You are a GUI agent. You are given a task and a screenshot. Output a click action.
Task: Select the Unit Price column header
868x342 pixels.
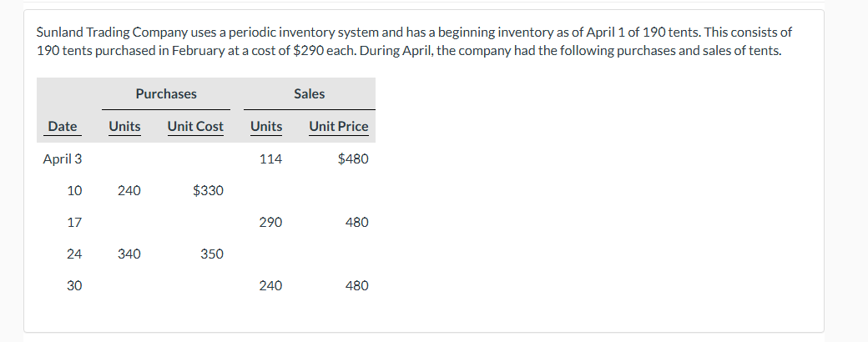(x=339, y=126)
